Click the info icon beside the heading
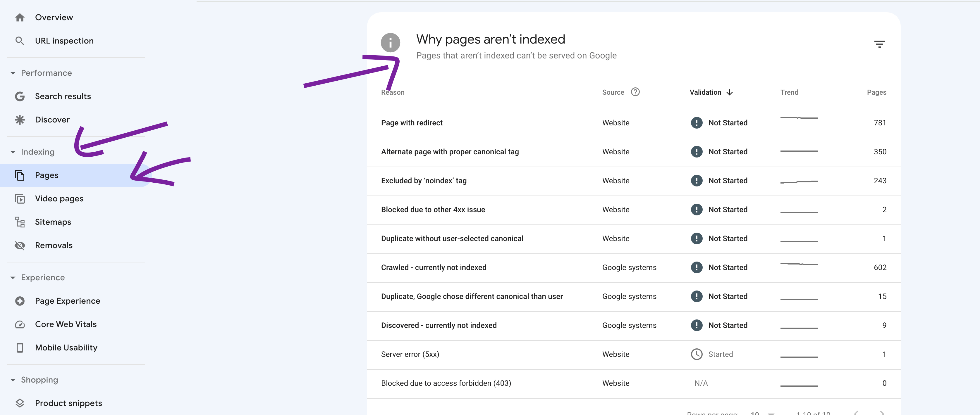The image size is (980, 415). tap(390, 43)
